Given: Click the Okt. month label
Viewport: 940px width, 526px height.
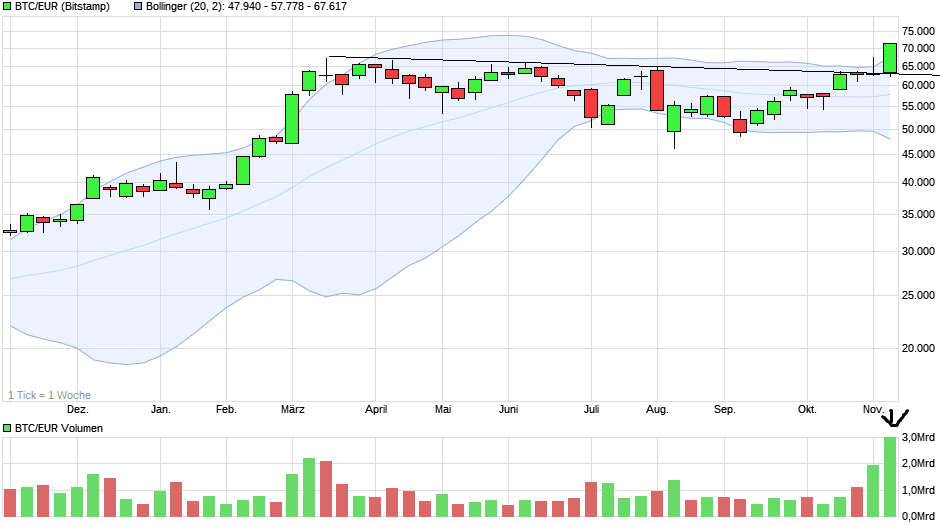Looking at the screenshot, I should point(807,410).
